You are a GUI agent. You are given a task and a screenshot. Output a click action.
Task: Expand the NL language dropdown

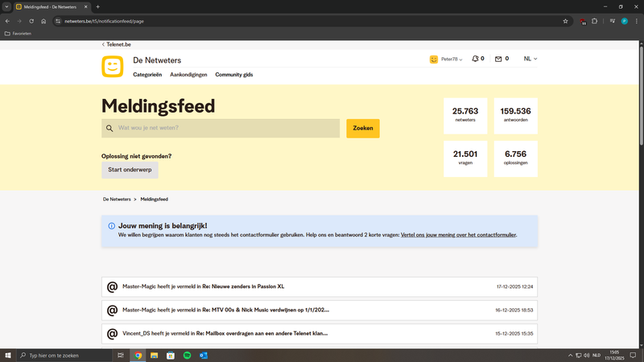(530, 59)
